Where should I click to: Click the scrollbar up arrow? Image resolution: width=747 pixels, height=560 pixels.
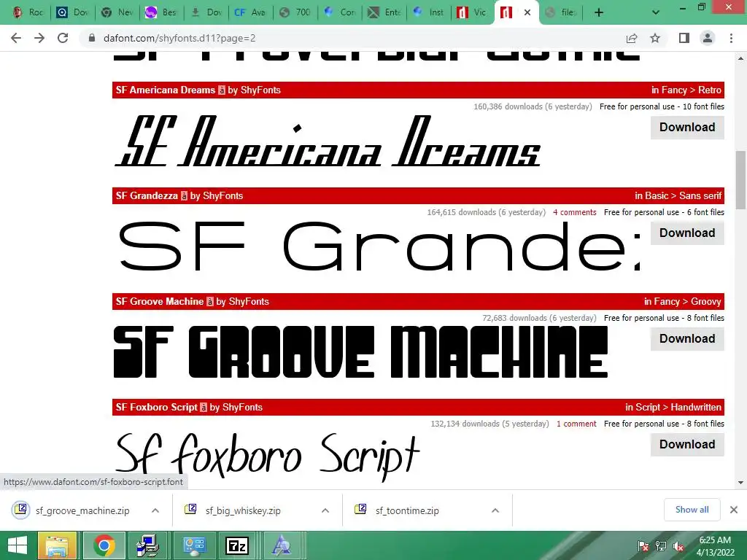pyautogui.click(x=740, y=58)
